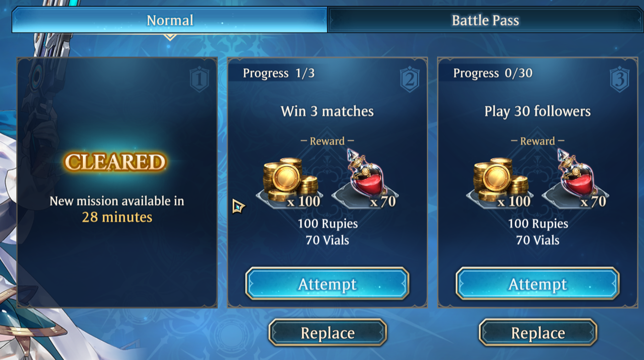The image size is (644, 360).
Task: Click the Progress 0/30 indicator
Action: coord(493,73)
